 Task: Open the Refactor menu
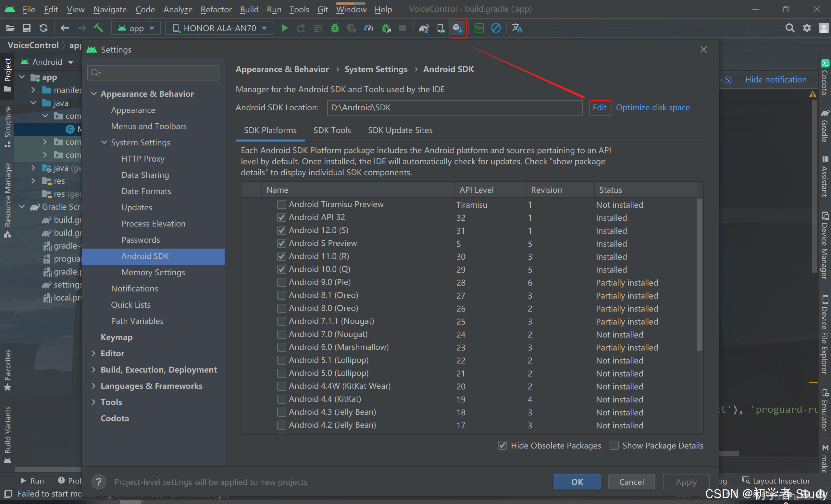tap(216, 9)
